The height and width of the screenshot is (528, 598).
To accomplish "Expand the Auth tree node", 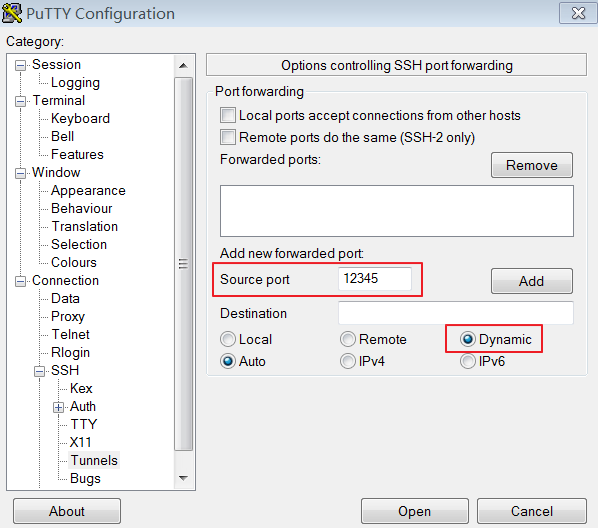I will coord(58,407).
